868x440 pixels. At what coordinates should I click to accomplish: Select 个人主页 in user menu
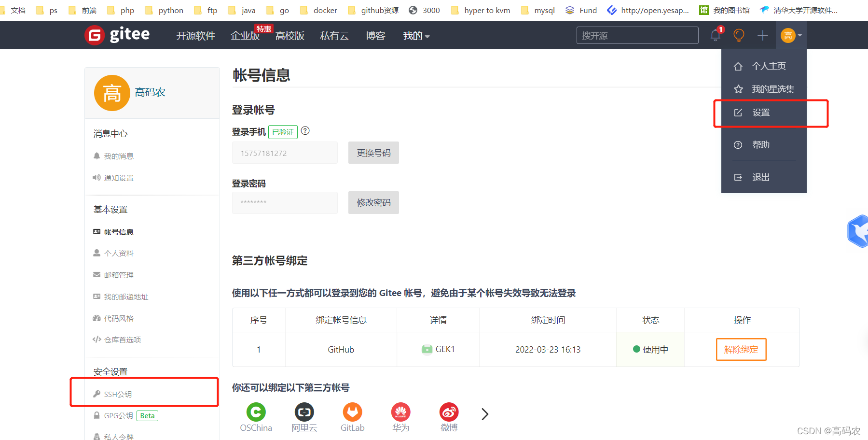point(764,66)
